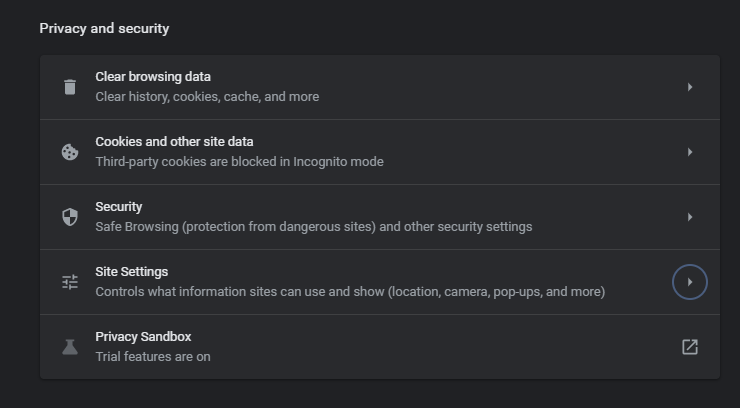
Task: Select the Security title text
Action: tap(119, 207)
